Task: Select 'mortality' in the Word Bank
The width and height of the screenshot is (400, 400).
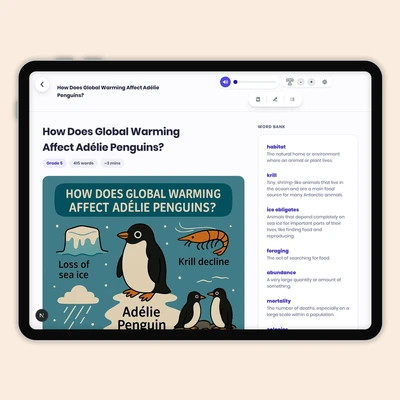Action: 279,301
